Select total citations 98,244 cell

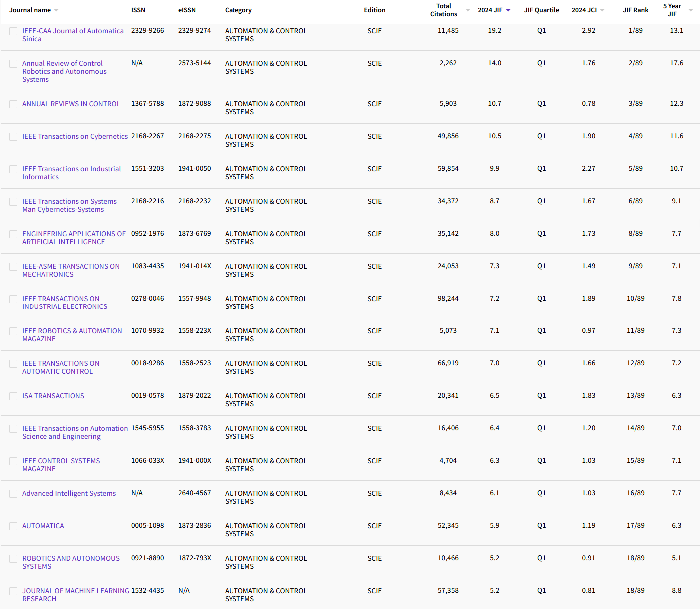click(448, 298)
